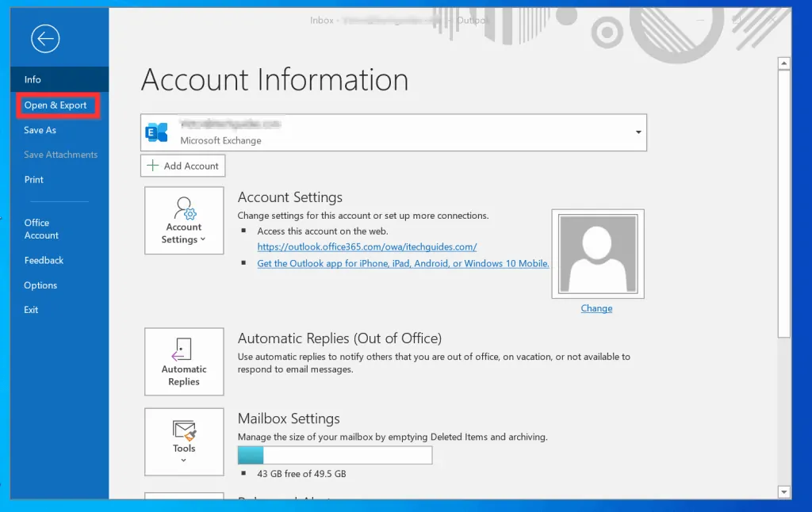Open the outlook.office365.com OWA link

[x=367, y=247]
